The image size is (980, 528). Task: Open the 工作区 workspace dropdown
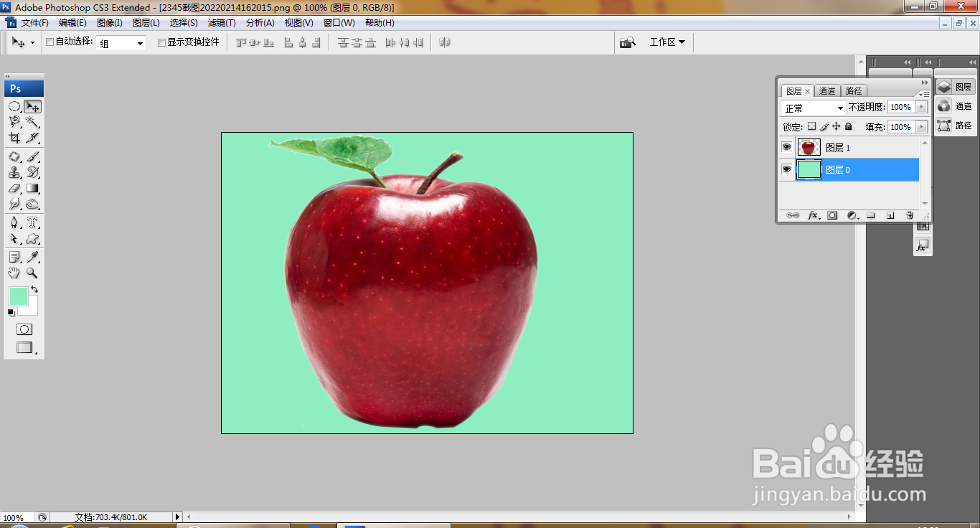667,42
